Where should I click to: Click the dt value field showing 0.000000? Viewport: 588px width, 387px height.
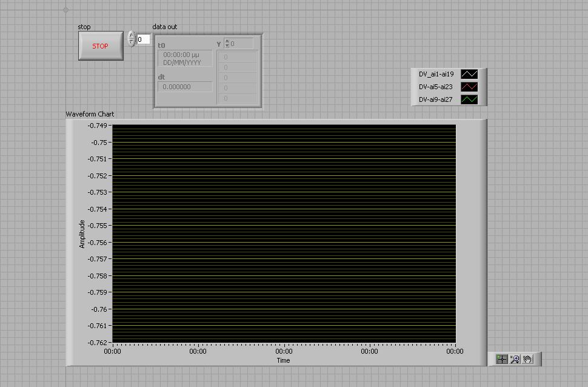click(x=185, y=87)
